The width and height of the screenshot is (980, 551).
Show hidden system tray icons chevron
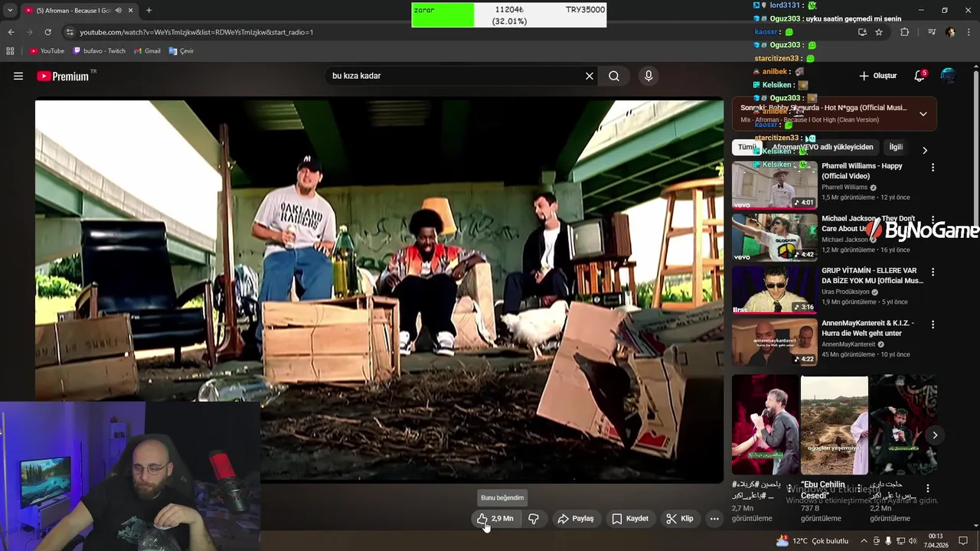coord(864,540)
